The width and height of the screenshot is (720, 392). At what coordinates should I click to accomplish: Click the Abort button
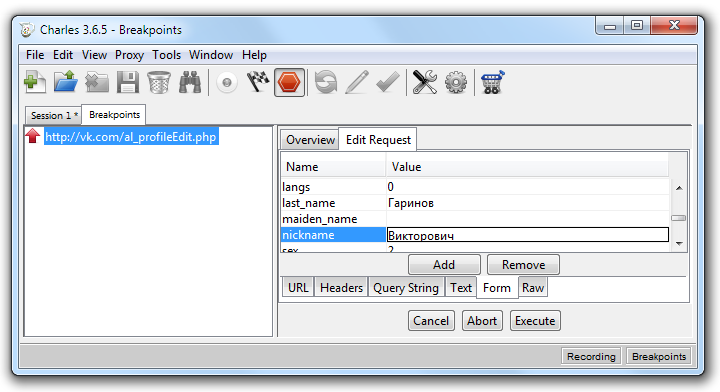[482, 321]
